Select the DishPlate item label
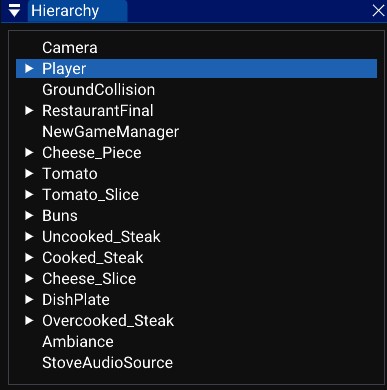The width and height of the screenshot is (387, 390). tap(76, 300)
